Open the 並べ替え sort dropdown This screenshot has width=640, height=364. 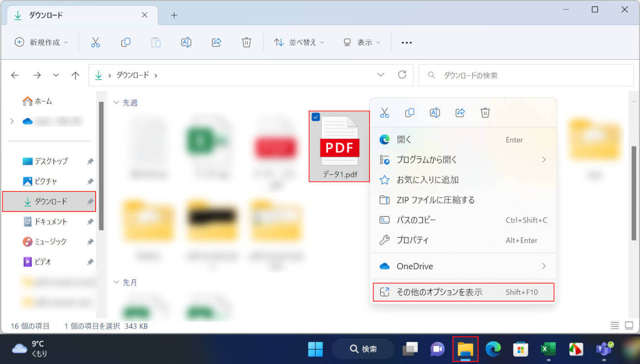[x=299, y=42]
